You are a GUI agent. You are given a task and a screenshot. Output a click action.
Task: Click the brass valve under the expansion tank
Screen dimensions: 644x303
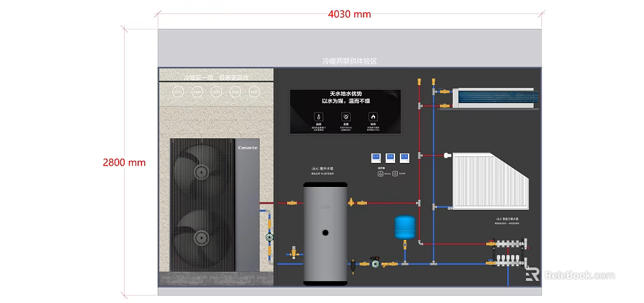tap(405, 245)
